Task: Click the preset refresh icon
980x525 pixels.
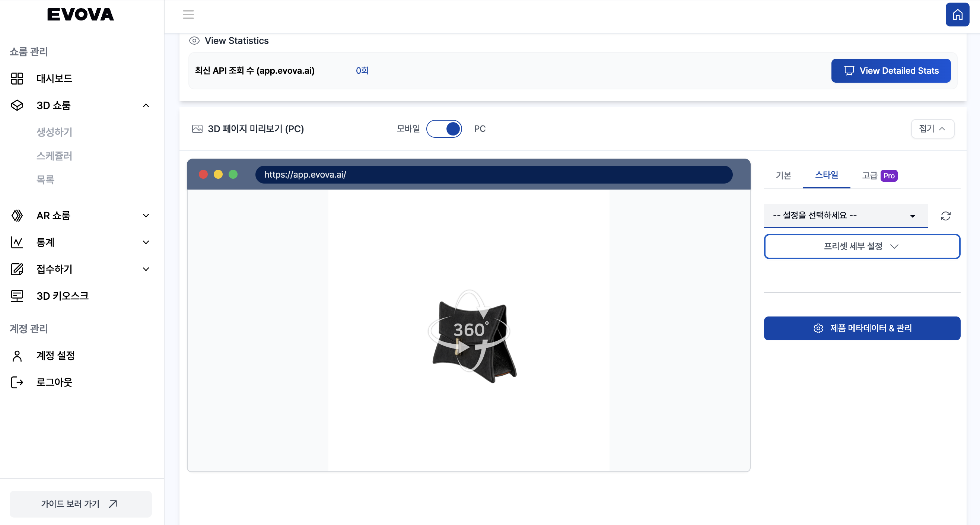Action: click(946, 216)
